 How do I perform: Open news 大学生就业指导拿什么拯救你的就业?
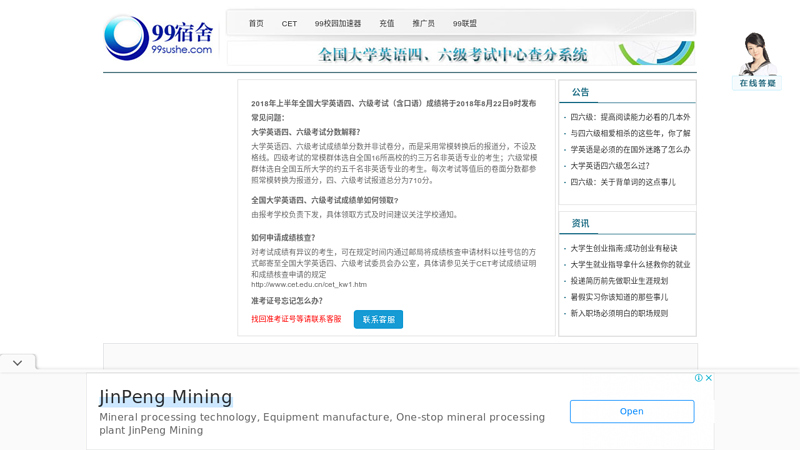630,265
